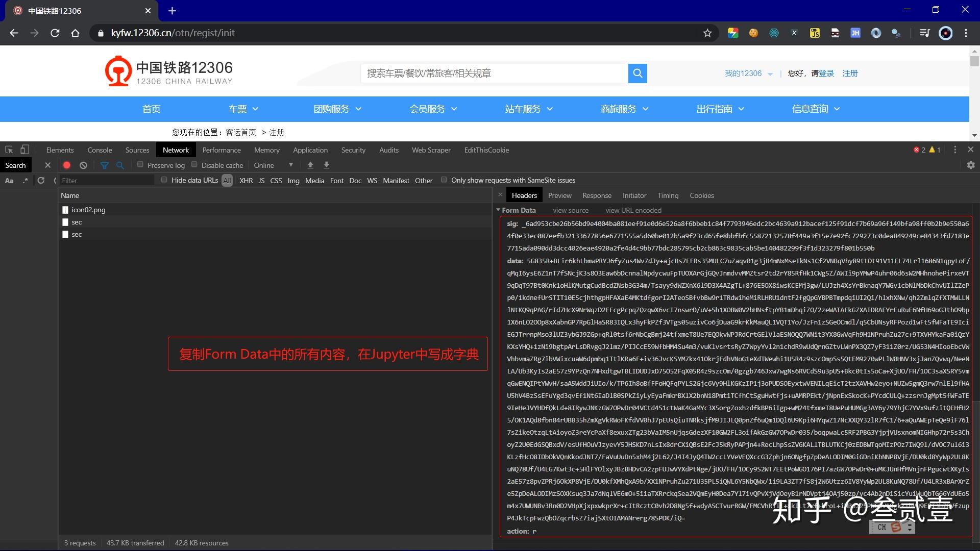Click the JS filter icon in Network tab
This screenshot has width=980, height=551.
pyautogui.click(x=262, y=180)
